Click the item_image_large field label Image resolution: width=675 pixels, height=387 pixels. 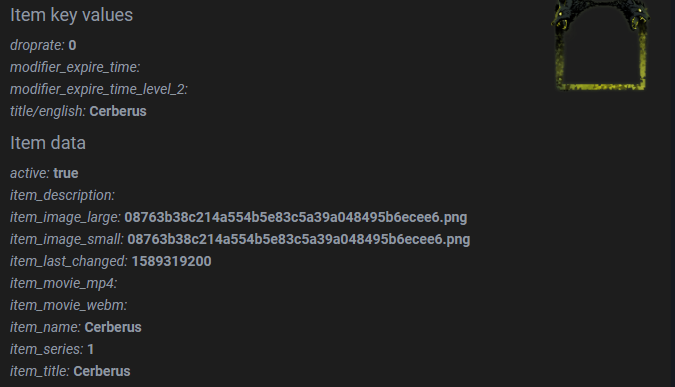[65, 217]
